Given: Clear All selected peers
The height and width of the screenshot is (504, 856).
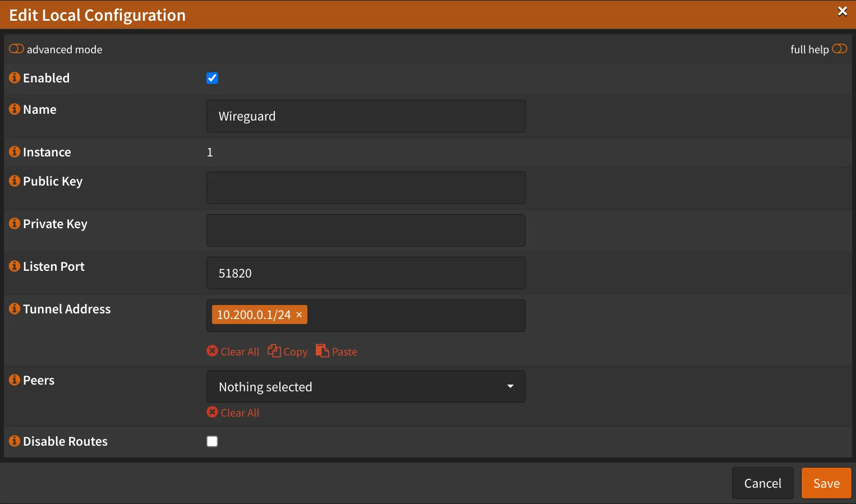Looking at the screenshot, I should 233,413.
